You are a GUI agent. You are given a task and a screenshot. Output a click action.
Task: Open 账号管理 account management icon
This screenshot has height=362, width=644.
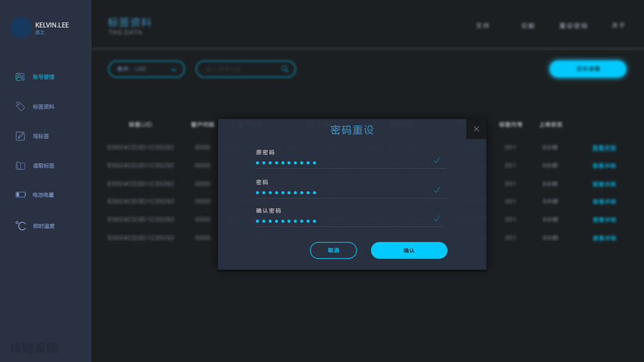[20, 77]
